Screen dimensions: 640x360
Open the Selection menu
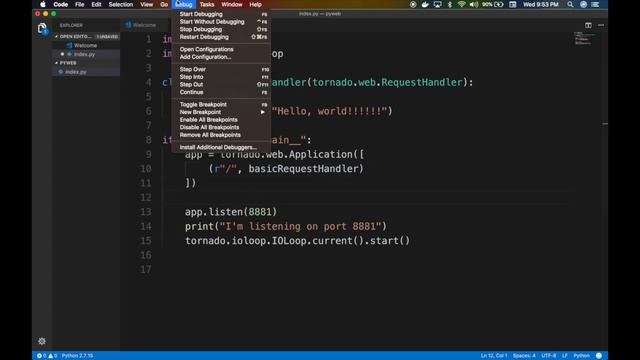(120, 4)
